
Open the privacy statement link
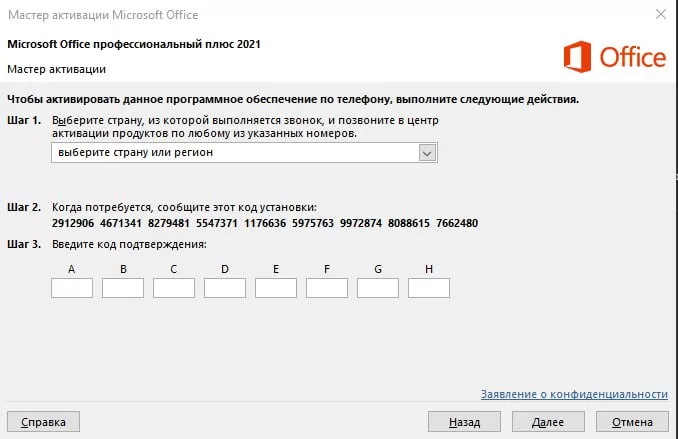574,394
